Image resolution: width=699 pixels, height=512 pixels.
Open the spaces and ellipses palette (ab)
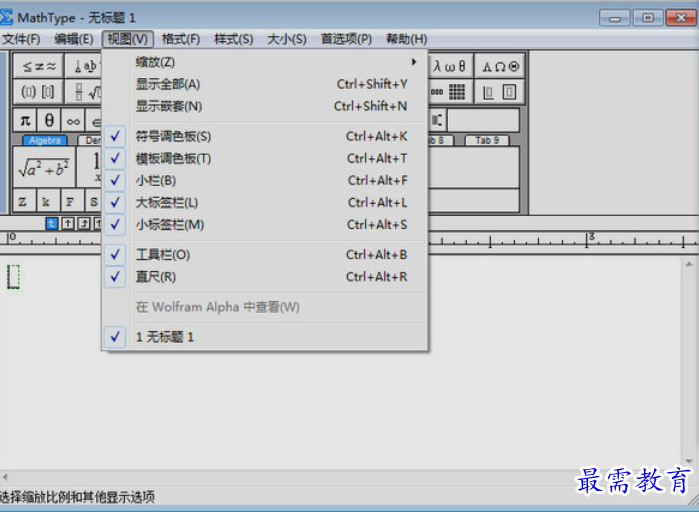coord(85,66)
